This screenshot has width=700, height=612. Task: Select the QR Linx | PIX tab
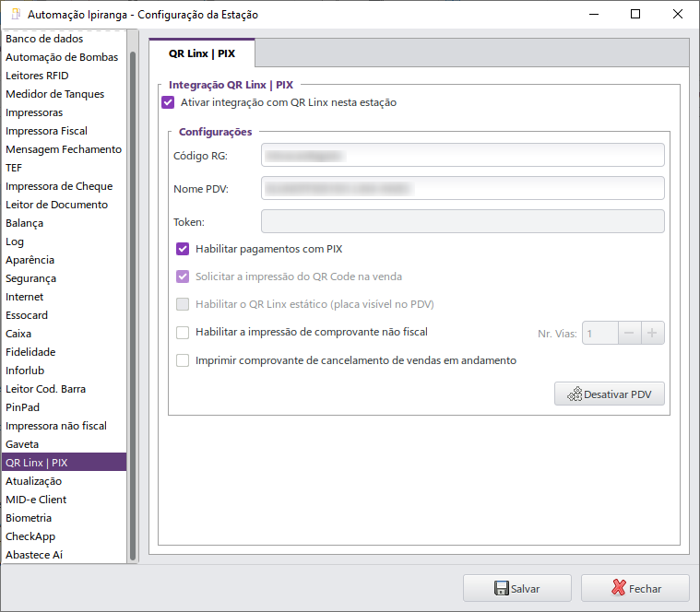(x=202, y=53)
